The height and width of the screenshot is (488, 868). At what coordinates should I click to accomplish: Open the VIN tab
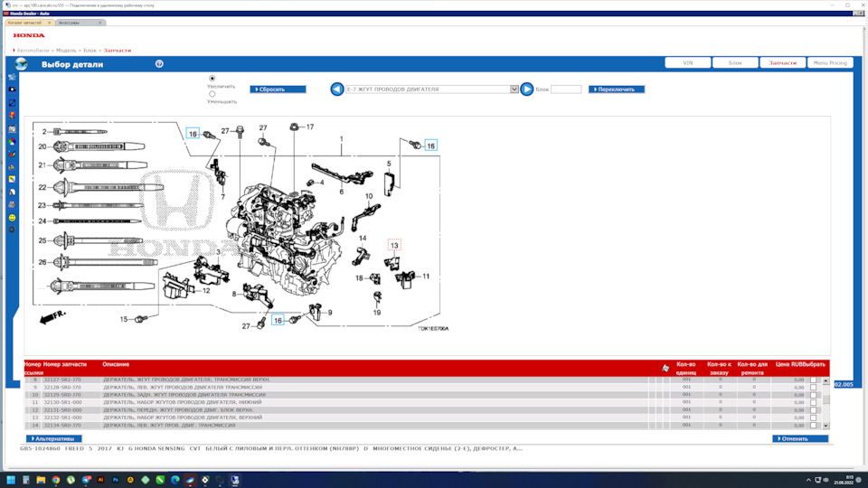687,63
